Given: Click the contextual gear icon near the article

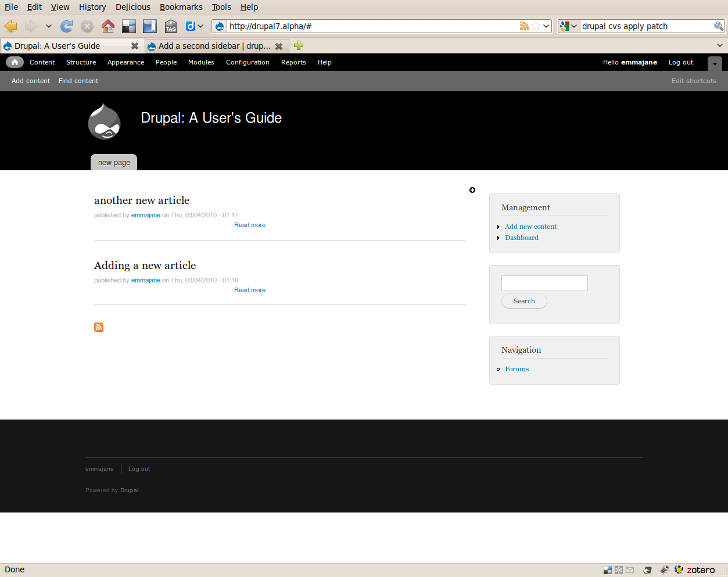Looking at the screenshot, I should (x=472, y=190).
